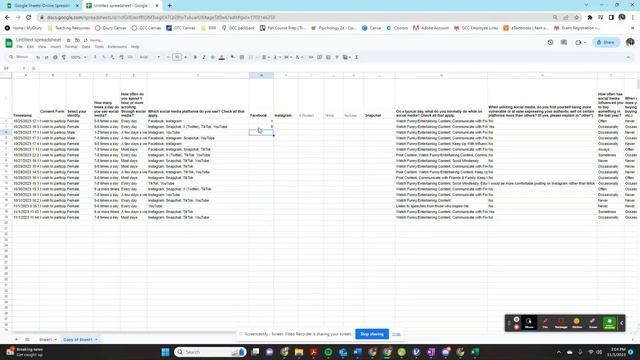Click the Share button

(606, 42)
